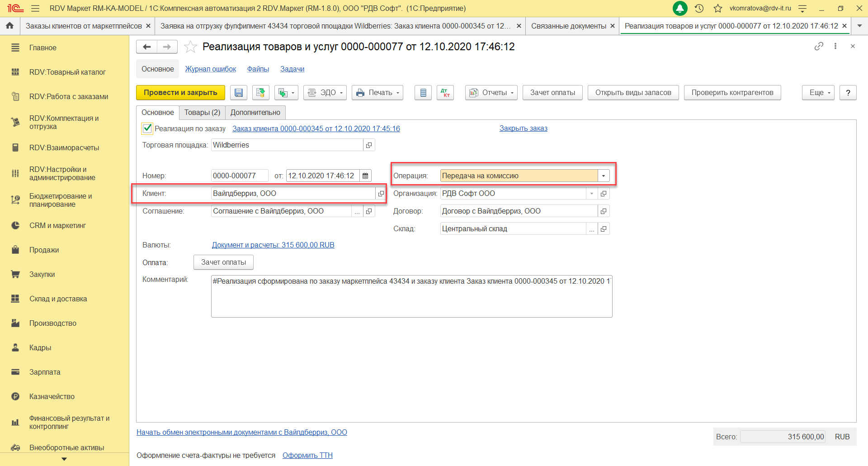The image size is (868, 466).
Task: Click the calendar icon next to document date
Action: pos(365,176)
